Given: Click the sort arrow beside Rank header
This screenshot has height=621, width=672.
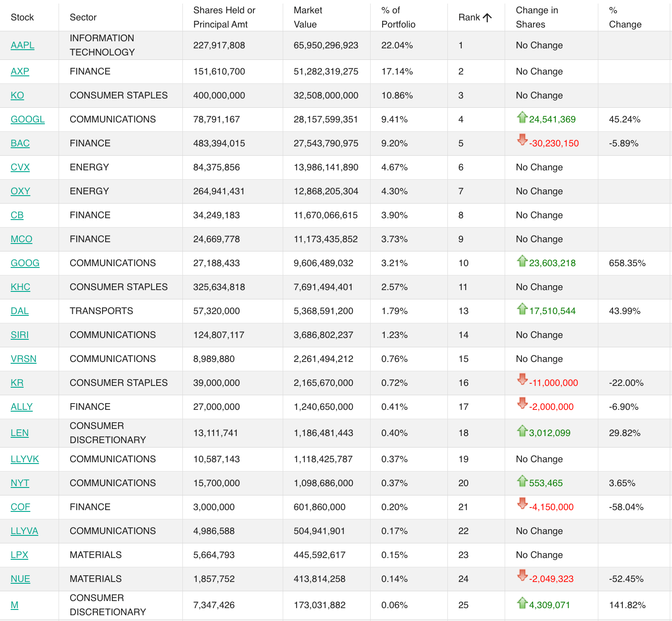Looking at the screenshot, I should point(487,17).
